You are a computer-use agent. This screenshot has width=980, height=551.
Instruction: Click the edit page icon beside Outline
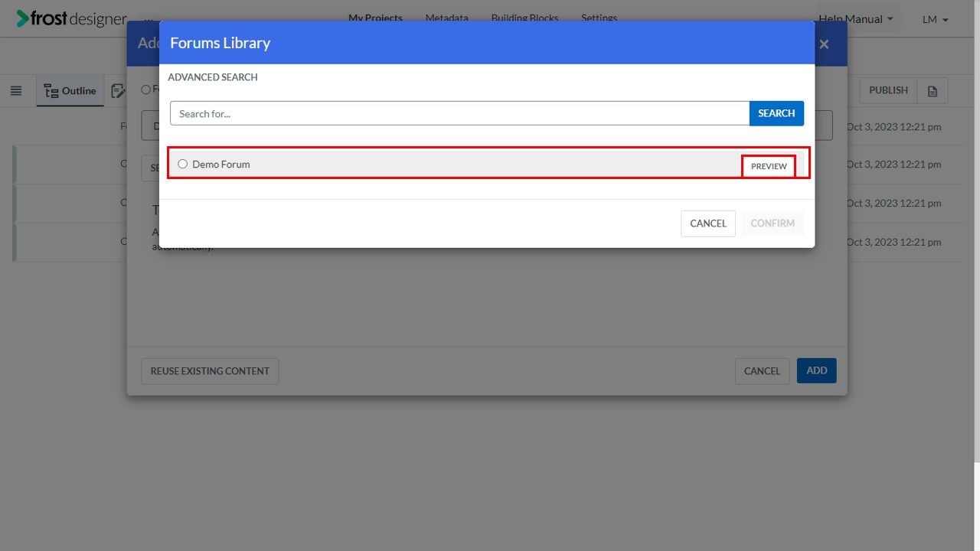118,90
